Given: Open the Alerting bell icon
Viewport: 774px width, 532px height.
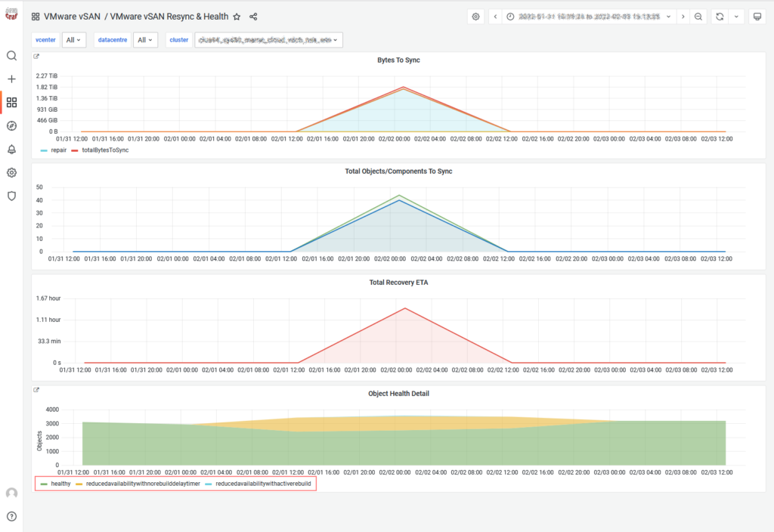Looking at the screenshot, I should click(x=11, y=149).
